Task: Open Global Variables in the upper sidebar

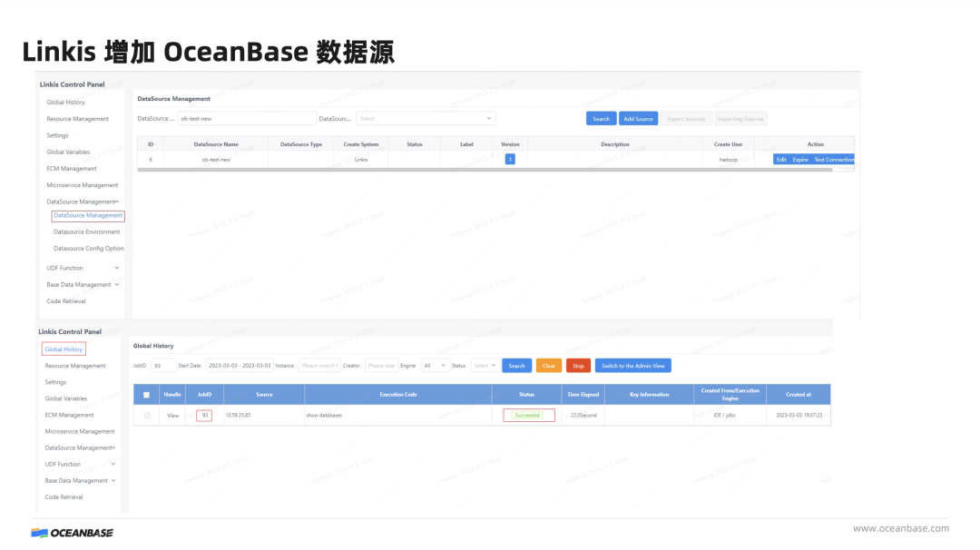Action: click(x=68, y=152)
